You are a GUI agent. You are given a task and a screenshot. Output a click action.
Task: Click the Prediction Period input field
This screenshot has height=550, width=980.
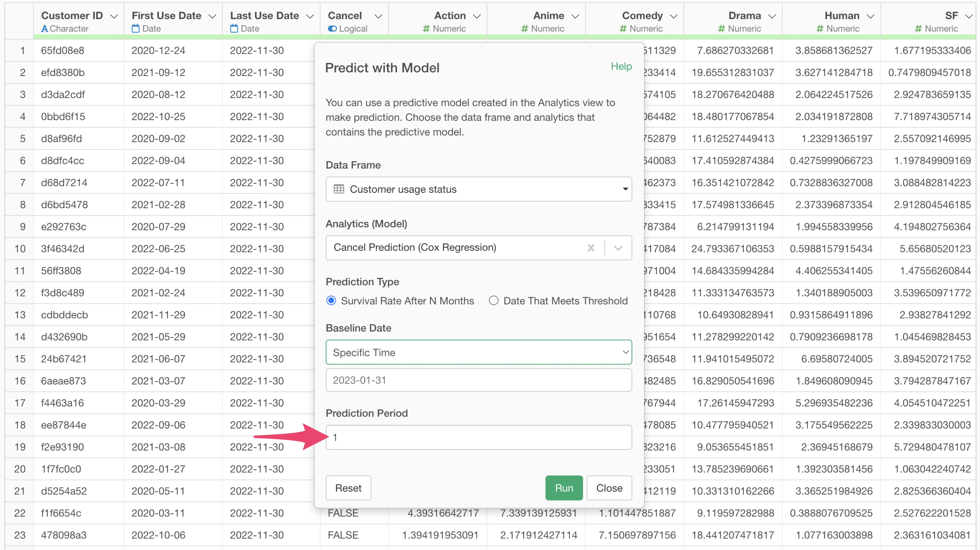pos(478,437)
